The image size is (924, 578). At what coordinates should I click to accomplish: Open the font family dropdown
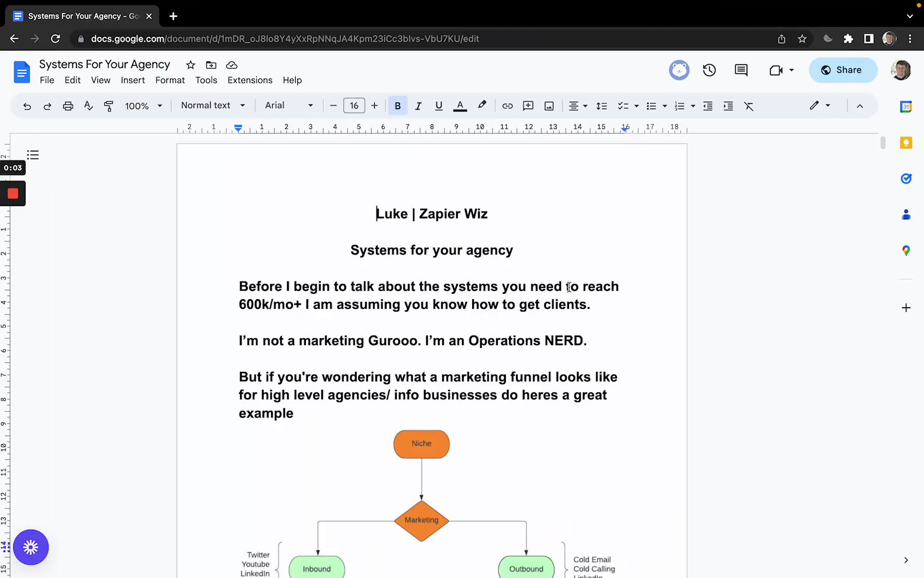288,105
